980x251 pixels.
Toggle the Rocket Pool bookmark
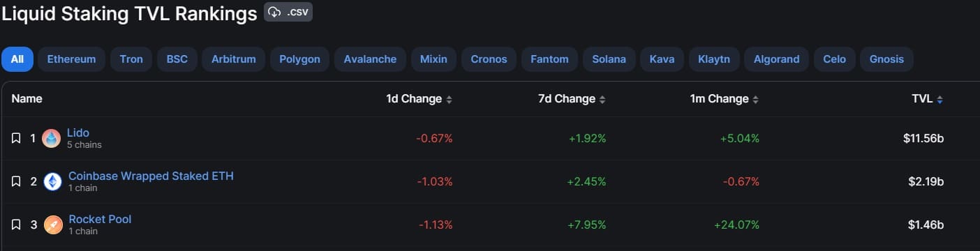[x=16, y=225]
